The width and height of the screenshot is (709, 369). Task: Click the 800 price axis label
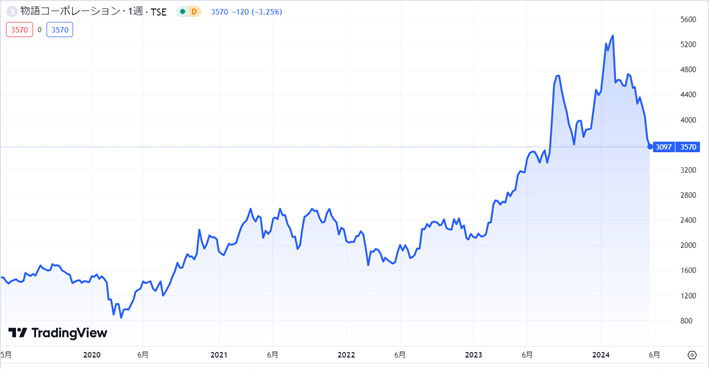coord(686,321)
